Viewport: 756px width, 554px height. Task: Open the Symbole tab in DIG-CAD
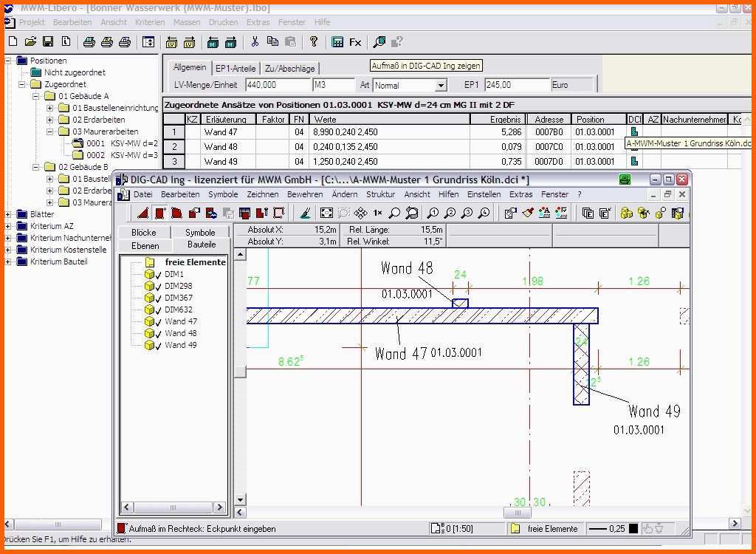200,232
